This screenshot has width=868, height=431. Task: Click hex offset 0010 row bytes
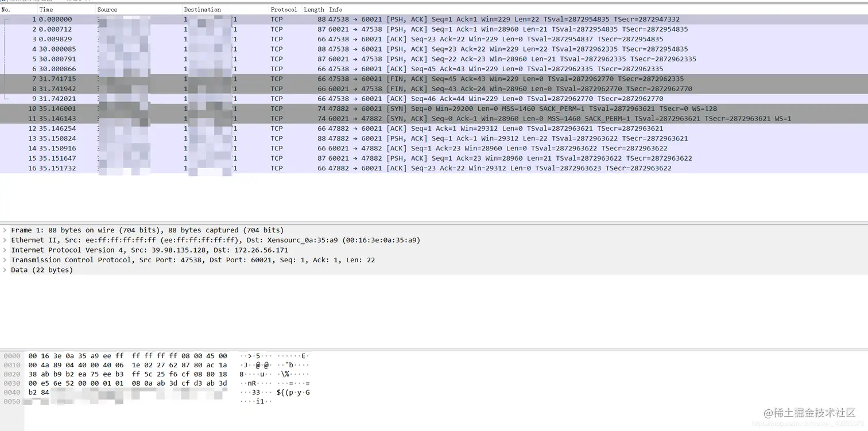coord(127,365)
